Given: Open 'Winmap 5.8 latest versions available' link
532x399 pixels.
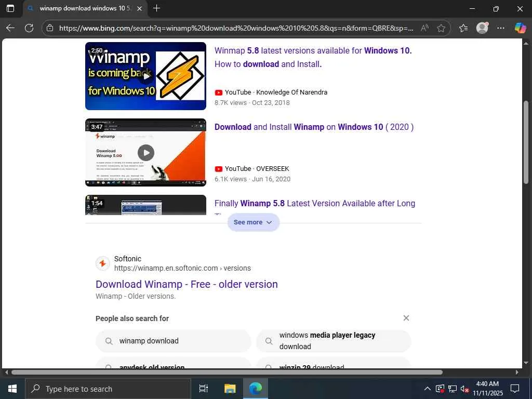Looking at the screenshot, I should point(313,57).
